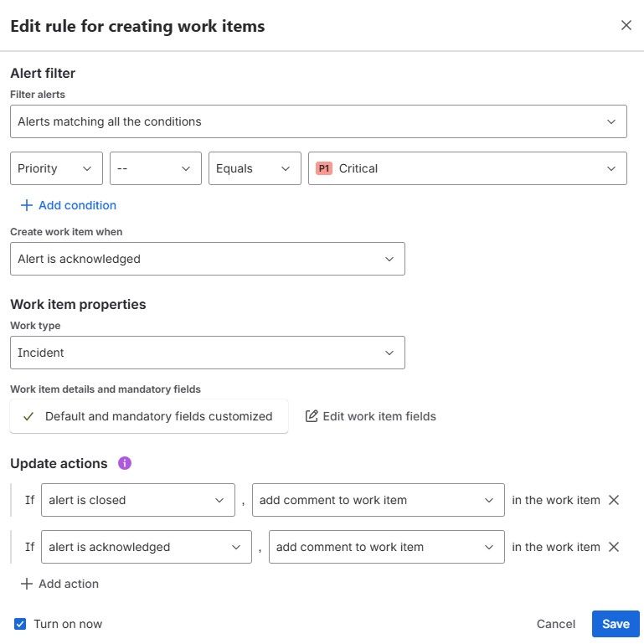Remove the 'alert is closed' update action
Screen dimensions: 644x644
point(614,500)
